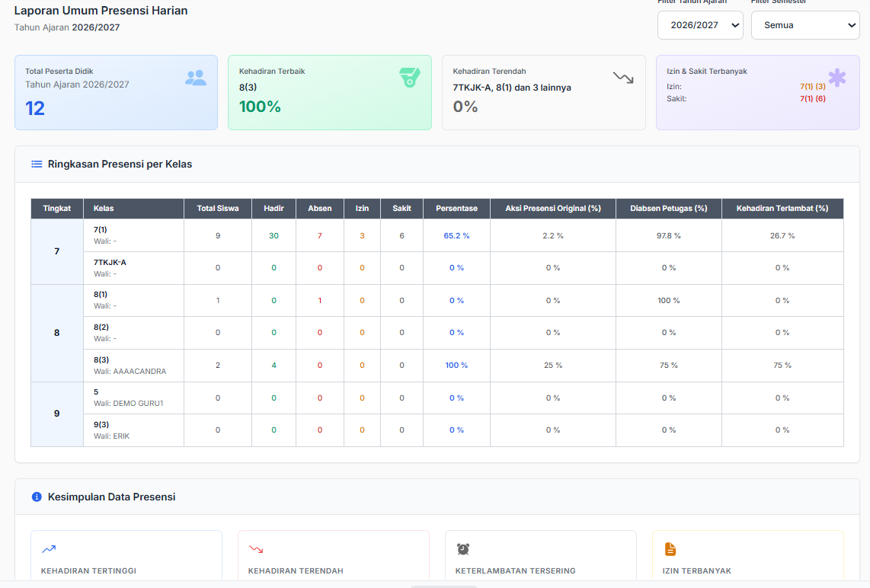Click the Tingkat column header
Screen dimensions: 870x588
(57, 209)
